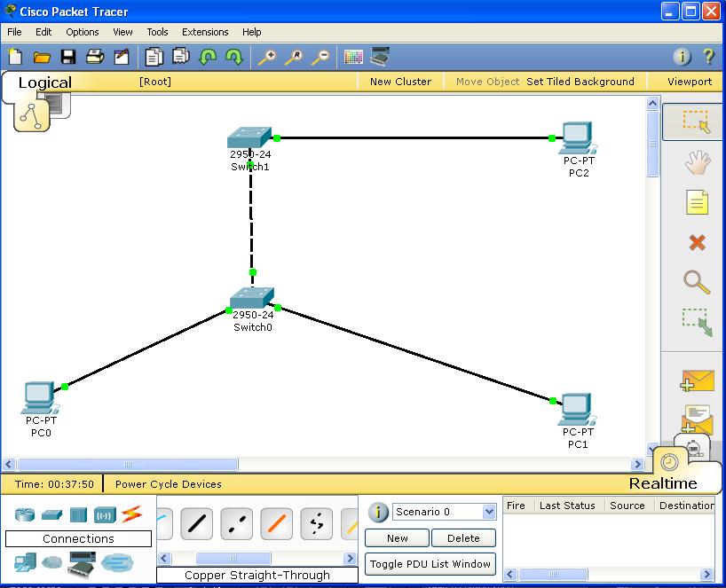Click the Logical workspace tab

pyautogui.click(x=45, y=82)
